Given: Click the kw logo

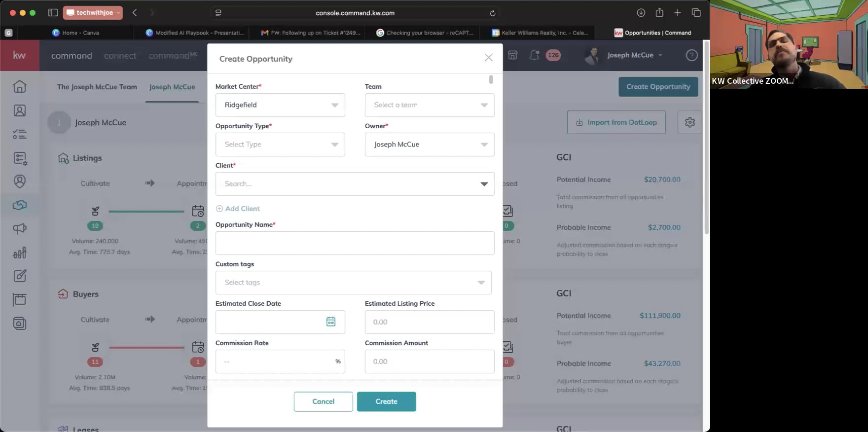Looking at the screenshot, I should (x=19, y=55).
